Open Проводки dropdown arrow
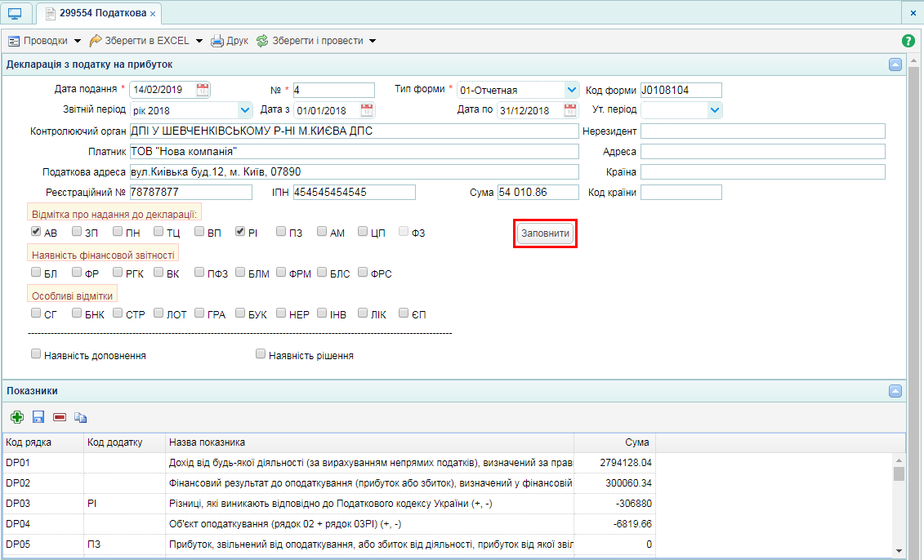The height and width of the screenshot is (560, 924). click(77, 41)
